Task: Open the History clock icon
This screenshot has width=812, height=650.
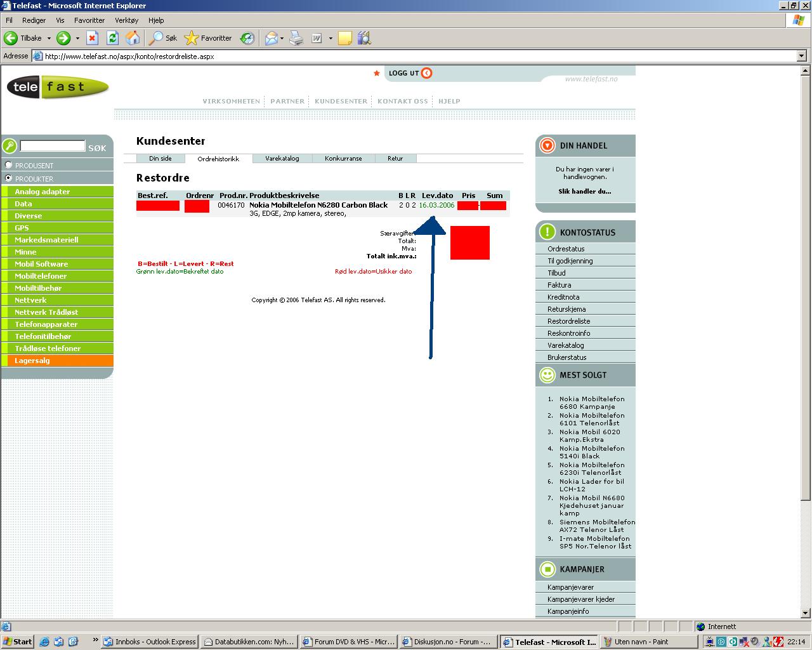Action: pos(247,38)
